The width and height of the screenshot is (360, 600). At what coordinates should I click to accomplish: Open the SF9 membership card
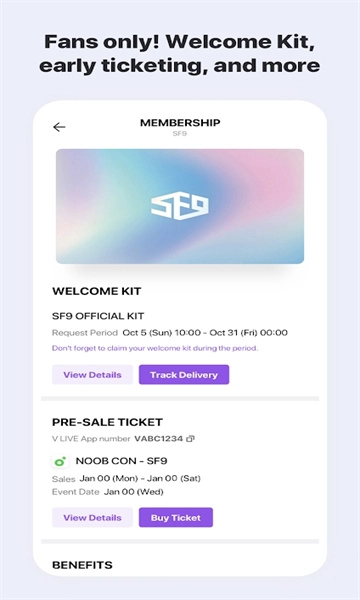(x=180, y=206)
